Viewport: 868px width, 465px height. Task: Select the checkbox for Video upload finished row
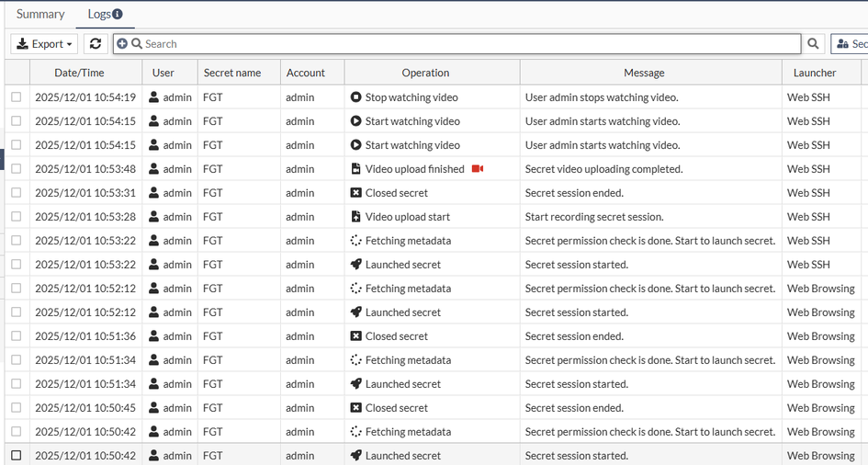[x=17, y=169]
